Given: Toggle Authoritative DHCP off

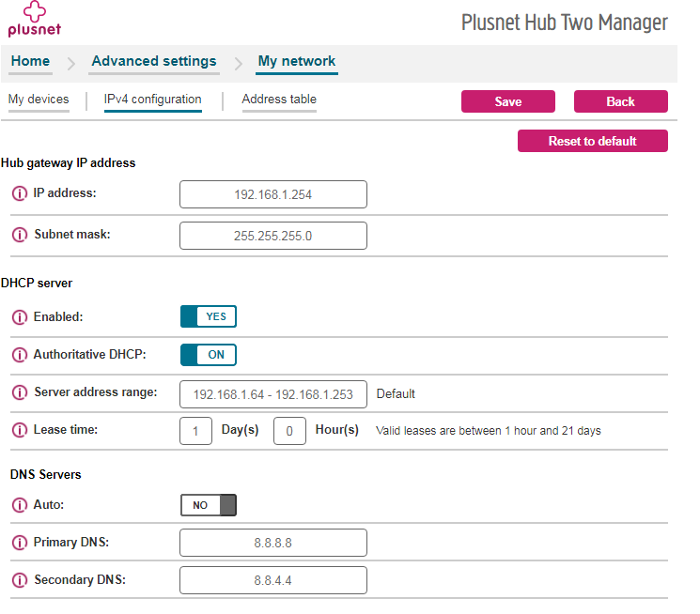Looking at the screenshot, I should coord(209,355).
